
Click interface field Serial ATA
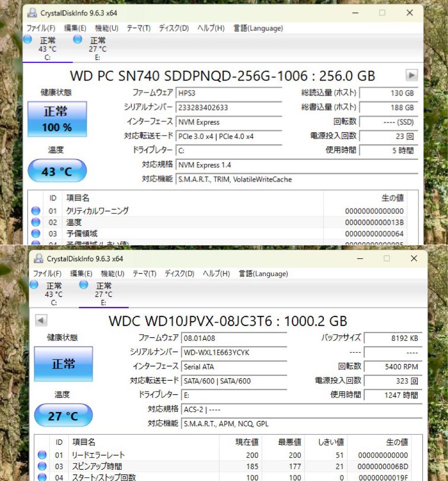click(234, 367)
